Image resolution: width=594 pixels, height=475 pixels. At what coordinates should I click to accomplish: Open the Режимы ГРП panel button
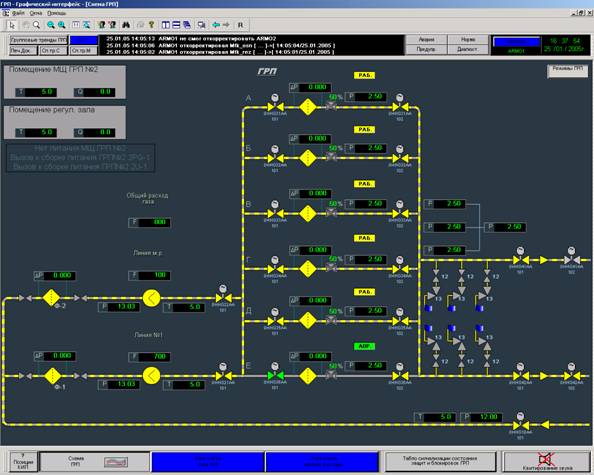pyautogui.click(x=567, y=70)
